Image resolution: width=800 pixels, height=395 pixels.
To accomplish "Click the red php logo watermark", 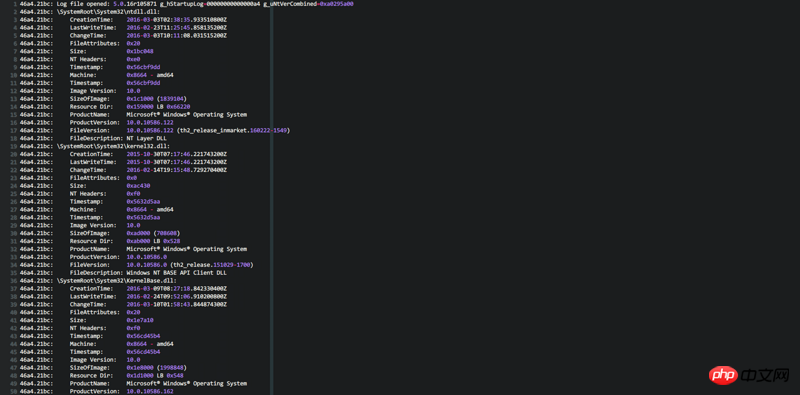I will click(x=723, y=376).
